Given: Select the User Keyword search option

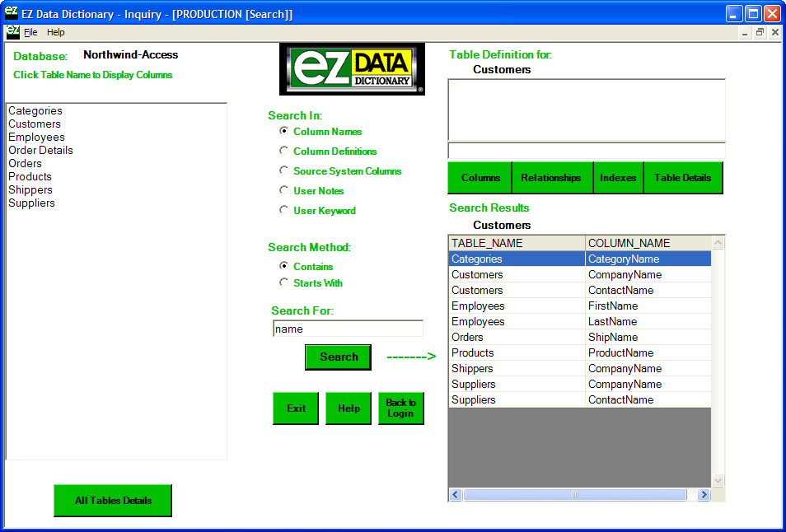Looking at the screenshot, I should pyautogui.click(x=284, y=210).
